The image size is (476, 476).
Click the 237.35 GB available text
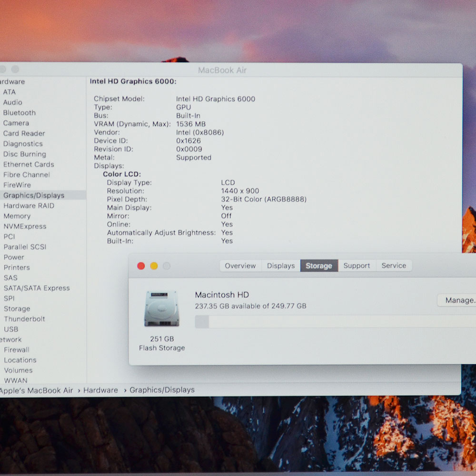250,306
